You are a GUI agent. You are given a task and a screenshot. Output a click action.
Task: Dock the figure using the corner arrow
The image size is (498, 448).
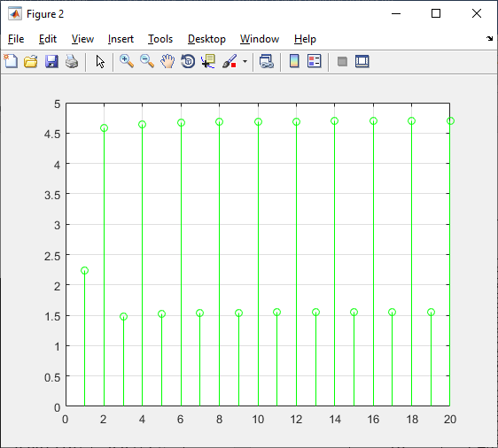[489, 39]
